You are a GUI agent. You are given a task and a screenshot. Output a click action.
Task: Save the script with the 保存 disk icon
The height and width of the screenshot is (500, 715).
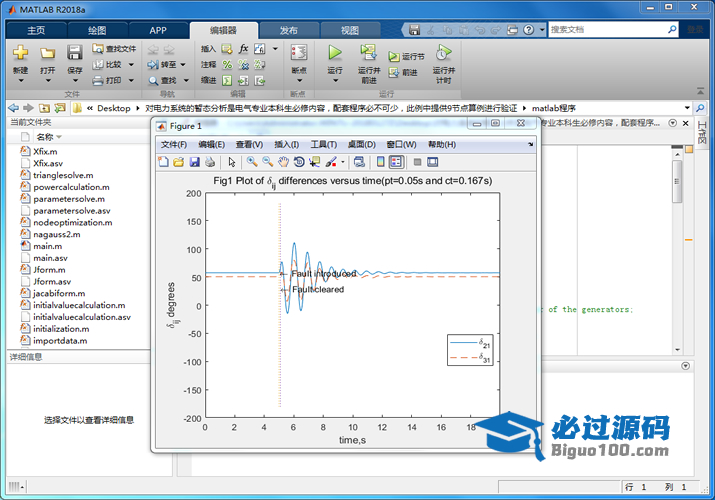(x=74, y=52)
